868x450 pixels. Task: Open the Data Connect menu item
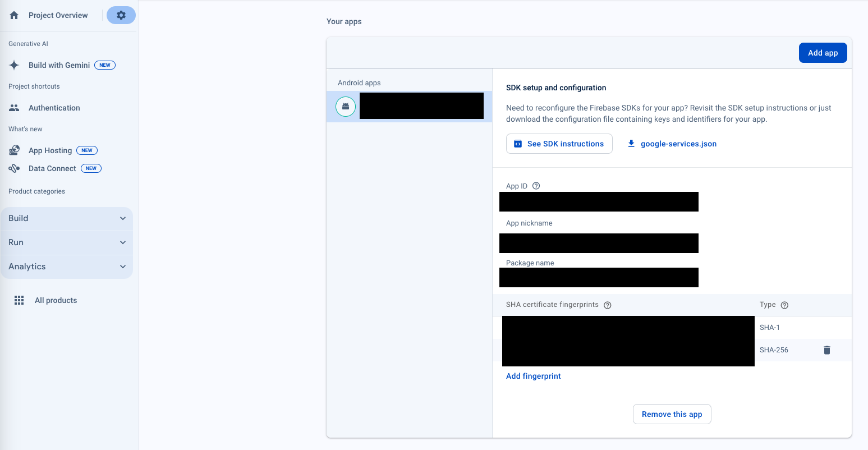coord(52,168)
